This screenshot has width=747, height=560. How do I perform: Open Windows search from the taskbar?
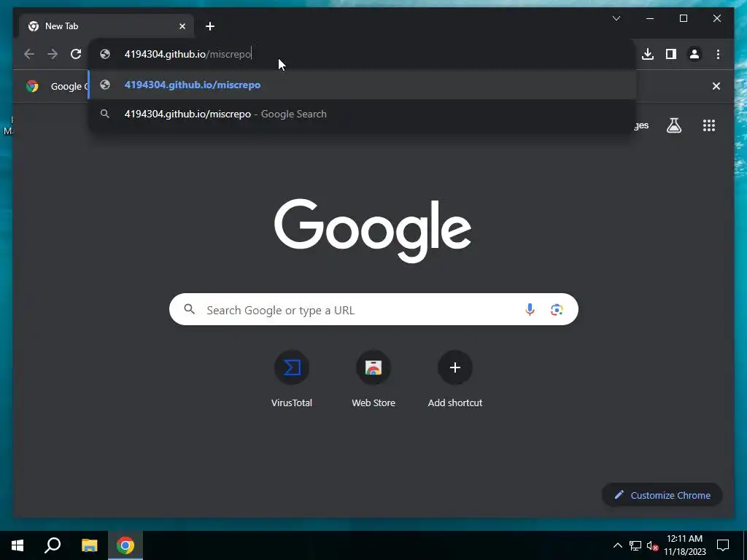pos(53,545)
